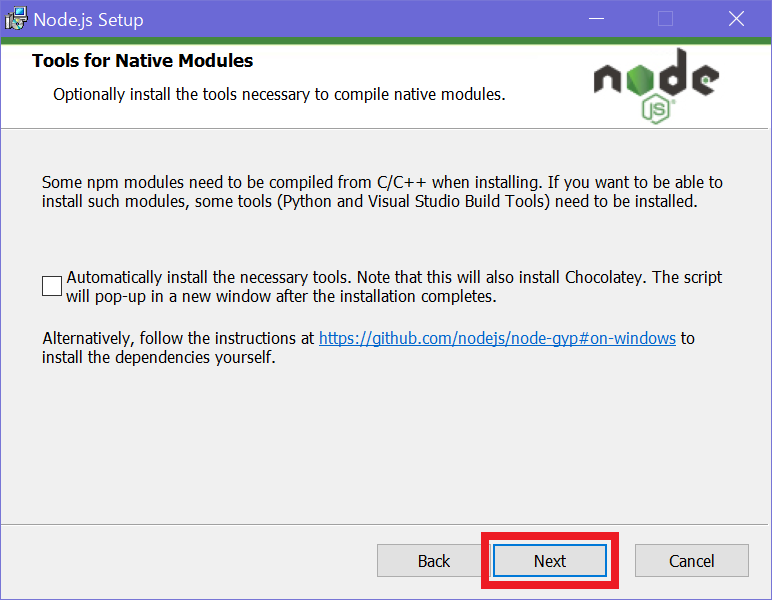772x600 pixels.
Task: Click the note about Chocolatey script pop-up
Action: (x=280, y=296)
